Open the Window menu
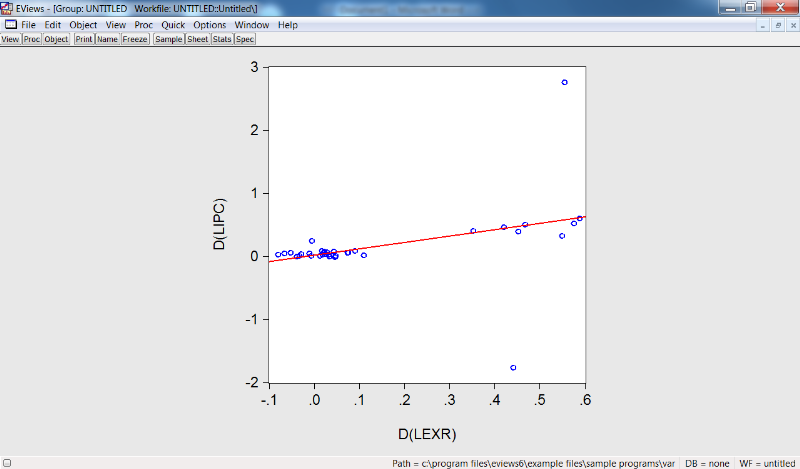Screen dimensions: 800x469 [x=252, y=25]
